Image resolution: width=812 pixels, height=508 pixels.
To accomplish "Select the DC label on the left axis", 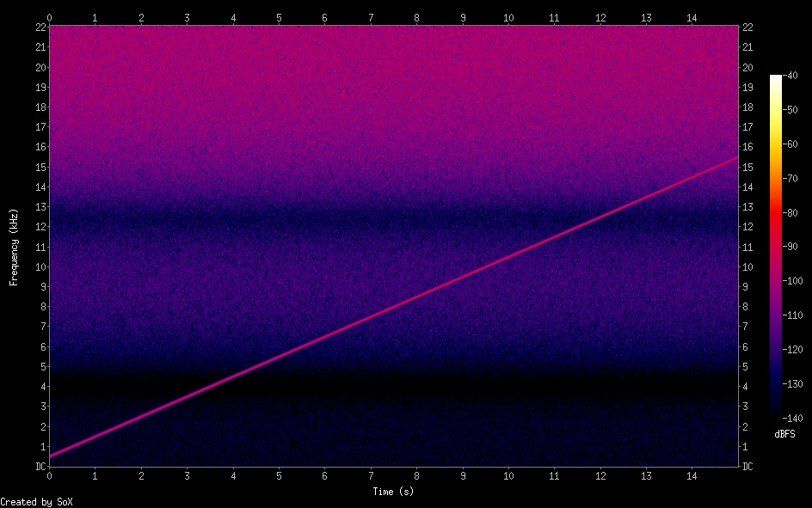I will 39,466.
